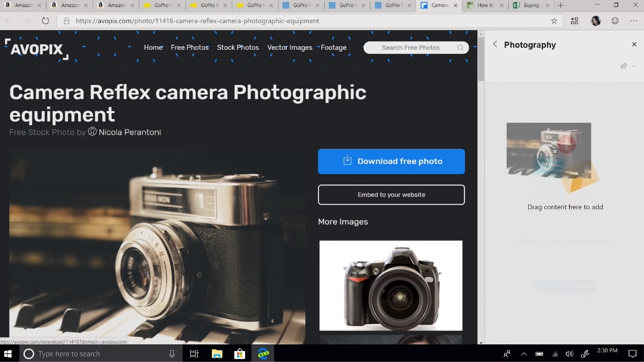Expand the share dropdown in Collections panel

click(x=634, y=66)
